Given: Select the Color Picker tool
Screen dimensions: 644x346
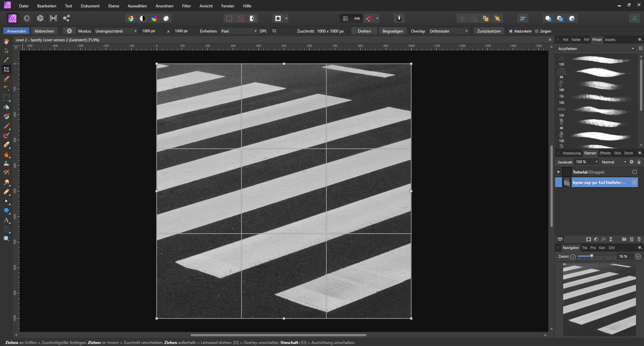Looking at the screenshot, I should tap(6, 59).
